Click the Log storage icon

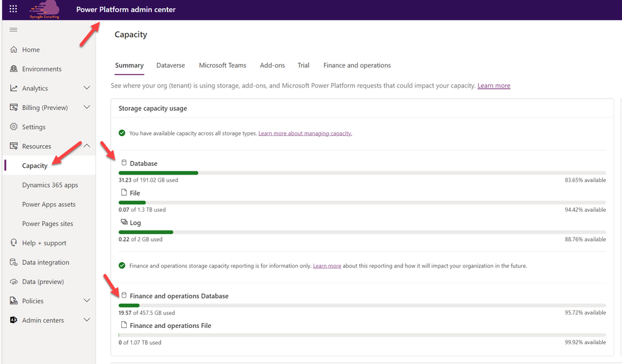124,222
